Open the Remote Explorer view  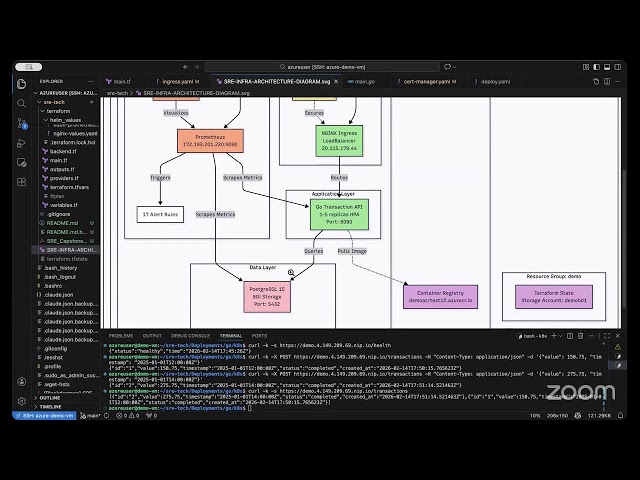click(x=22, y=162)
